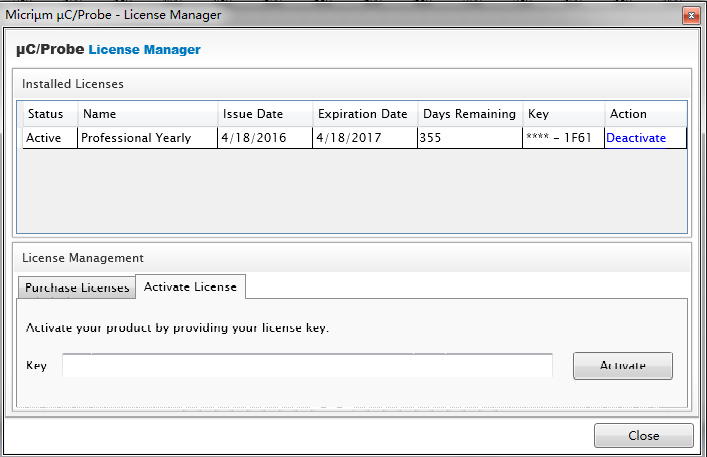Viewport: 707px width, 457px height.
Task: Click the Expiration Date column header
Action: click(x=365, y=114)
